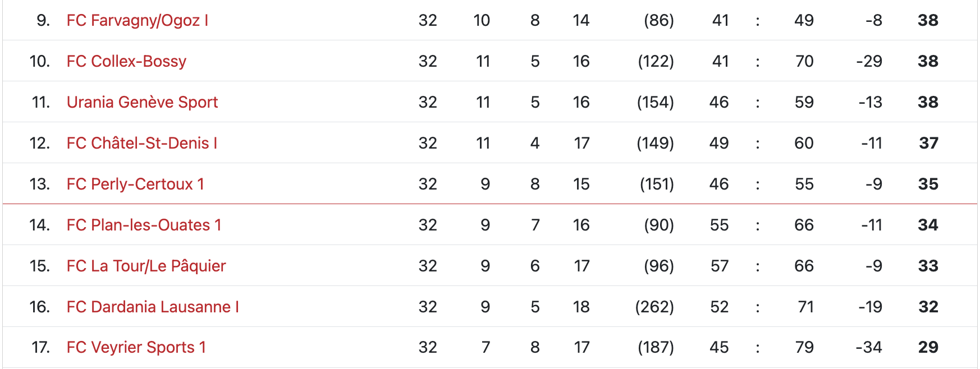Image resolution: width=980 pixels, height=369 pixels.
Task: Select the FC Châtel-St-Denis I link
Action: click(x=141, y=144)
